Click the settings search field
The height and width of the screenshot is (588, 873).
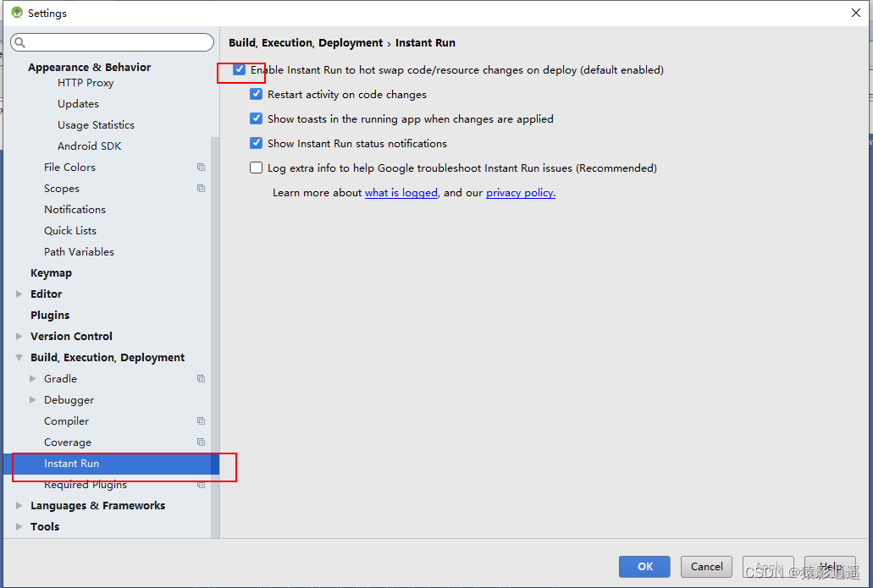(x=112, y=42)
